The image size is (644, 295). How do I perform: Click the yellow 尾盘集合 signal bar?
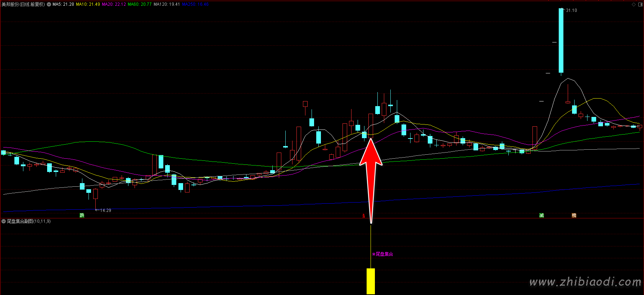[371, 281]
